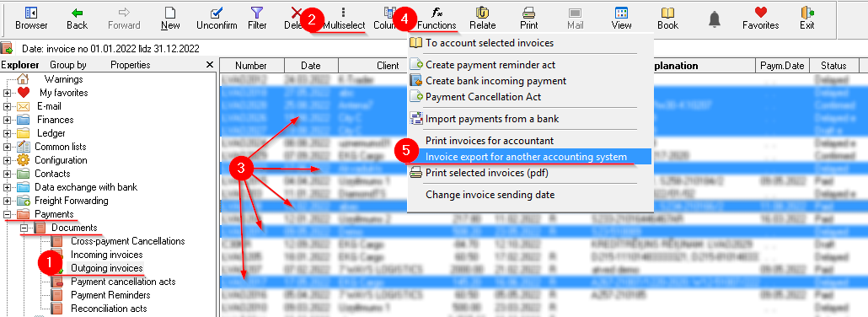Viewport: 868px width, 317px height.
Task: Sort by the Date column header
Action: tap(311, 66)
